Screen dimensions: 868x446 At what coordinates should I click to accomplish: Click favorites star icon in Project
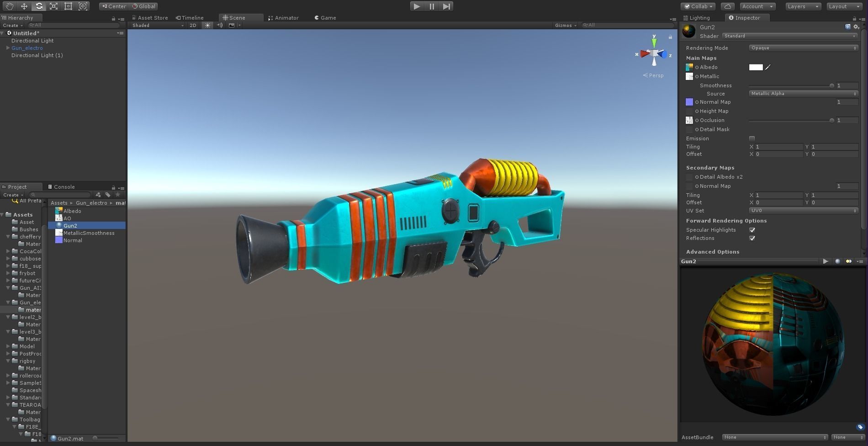point(118,195)
